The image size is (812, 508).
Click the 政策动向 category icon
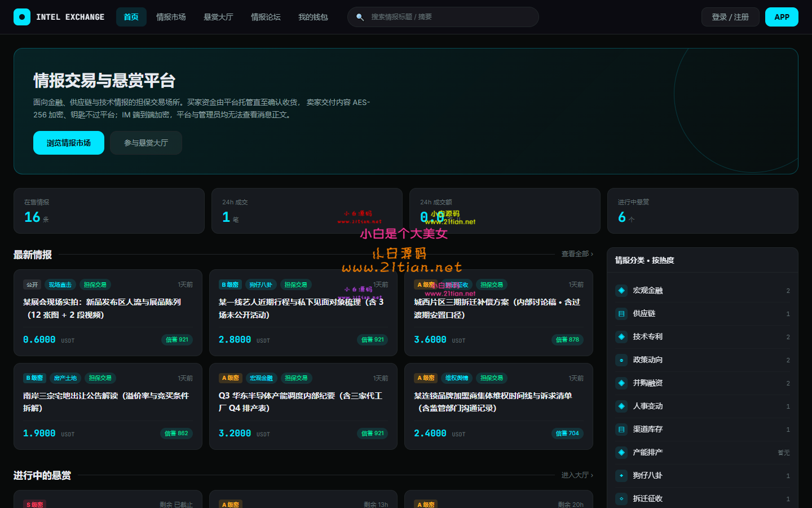pos(621,360)
